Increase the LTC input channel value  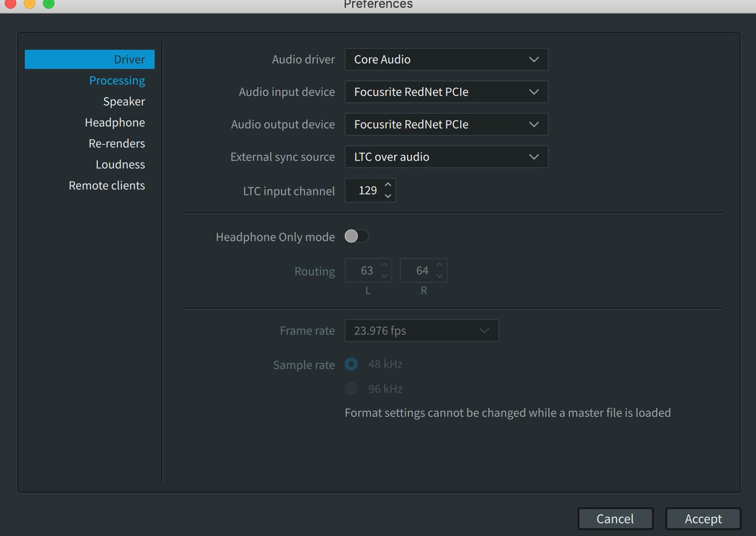[388, 185]
